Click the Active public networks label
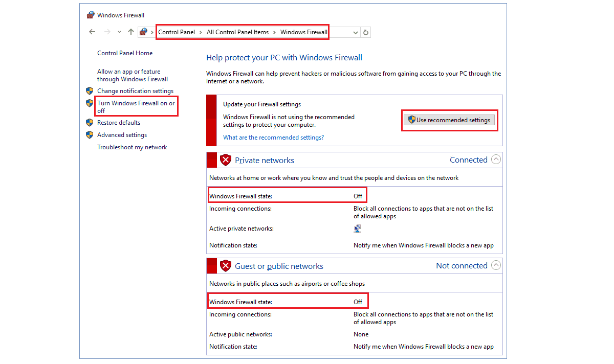 point(240,334)
